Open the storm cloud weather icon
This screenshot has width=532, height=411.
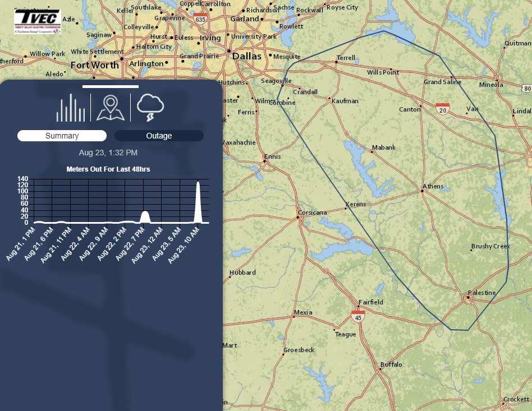point(150,108)
